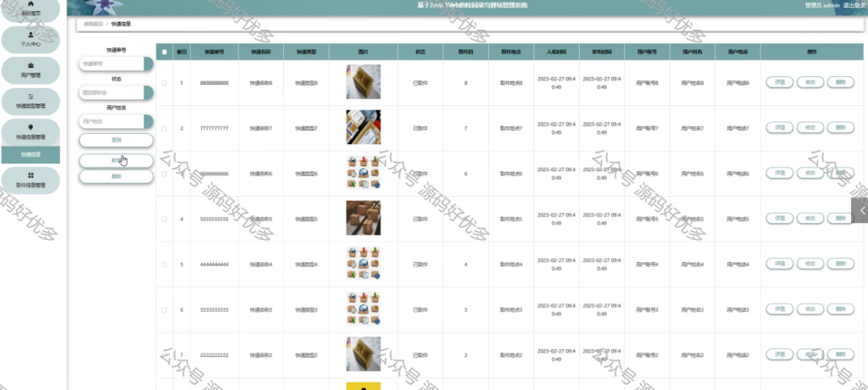This screenshot has width=868, height=390.
Task: Click the 快递单号 column header
Action: (x=214, y=52)
